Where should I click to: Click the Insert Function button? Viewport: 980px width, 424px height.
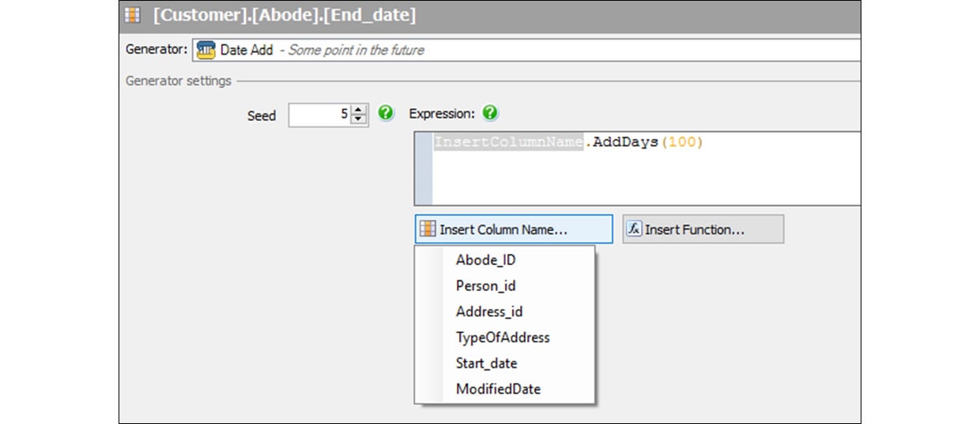703,229
